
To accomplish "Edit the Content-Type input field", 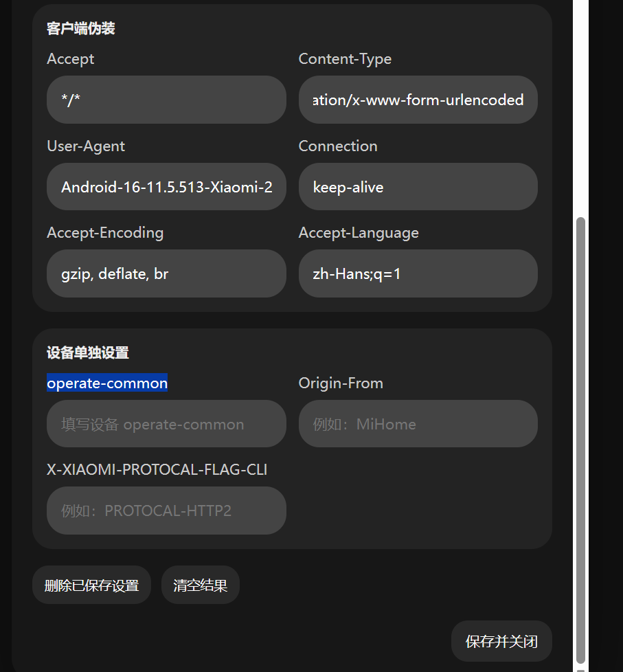I will pos(418,100).
